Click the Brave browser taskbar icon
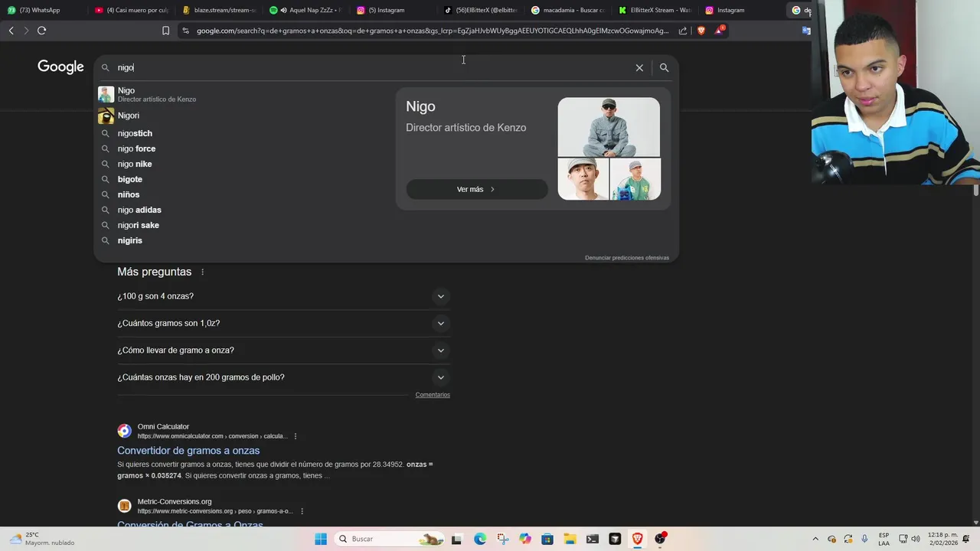Image resolution: width=980 pixels, height=551 pixels. [637, 539]
